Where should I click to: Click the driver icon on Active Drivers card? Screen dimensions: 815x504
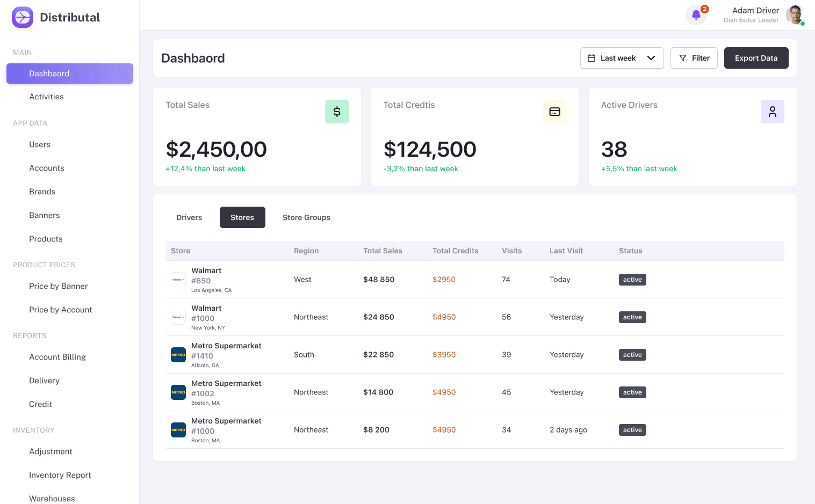tap(772, 111)
